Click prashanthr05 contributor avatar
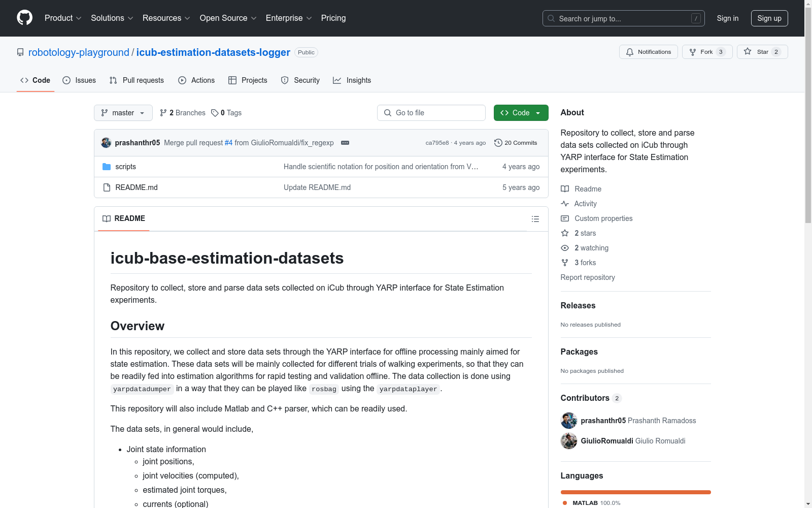The height and width of the screenshot is (508, 812). tap(569, 421)
